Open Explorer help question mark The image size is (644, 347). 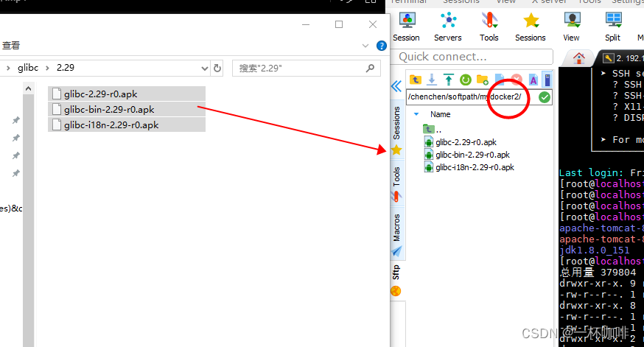[381, 46]
